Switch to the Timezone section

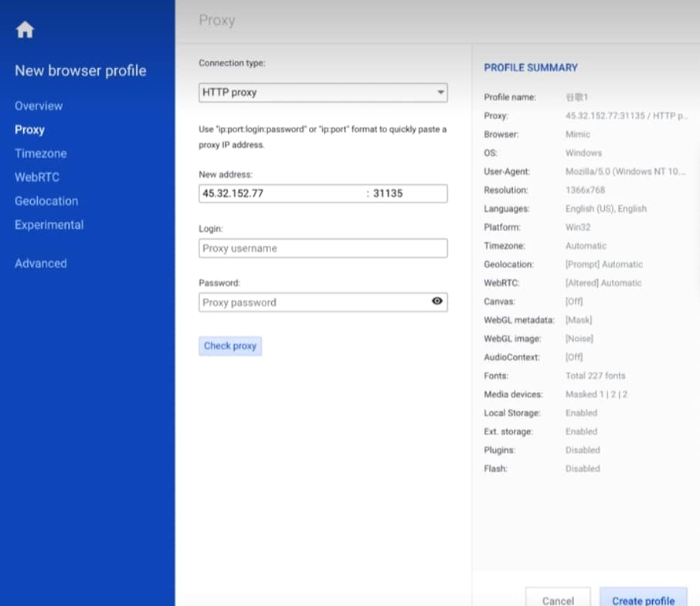[x=41, y=153]
